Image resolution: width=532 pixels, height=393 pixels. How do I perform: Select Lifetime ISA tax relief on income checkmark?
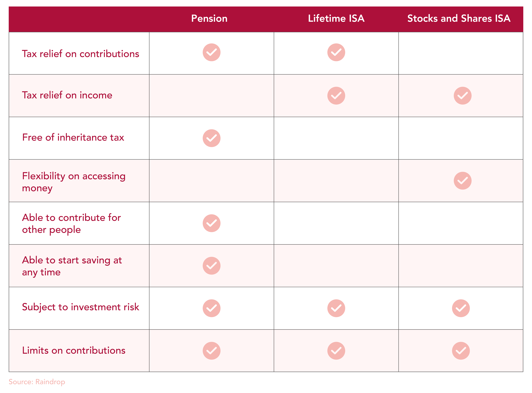[x=336, y=96]
